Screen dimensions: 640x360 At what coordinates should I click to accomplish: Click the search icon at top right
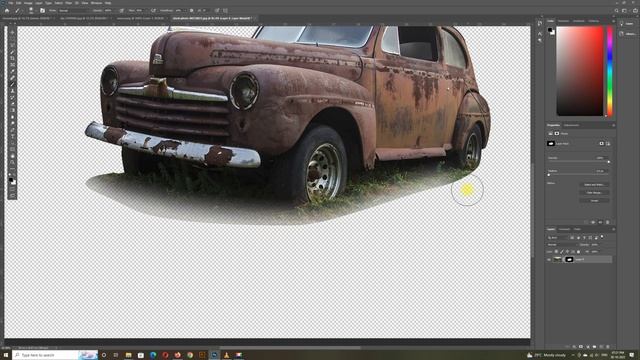click(x=617, y=11)
